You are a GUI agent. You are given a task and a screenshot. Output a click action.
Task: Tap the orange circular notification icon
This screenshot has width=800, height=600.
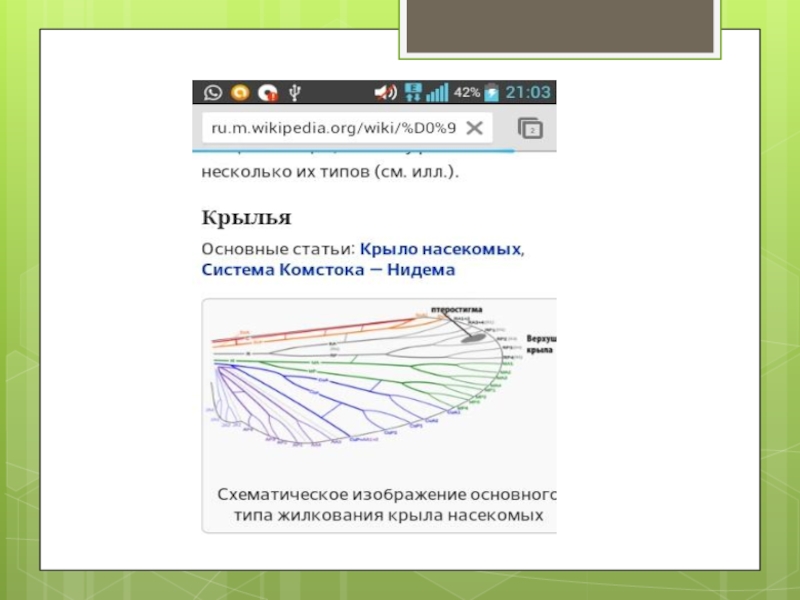(x=240, y=92)
